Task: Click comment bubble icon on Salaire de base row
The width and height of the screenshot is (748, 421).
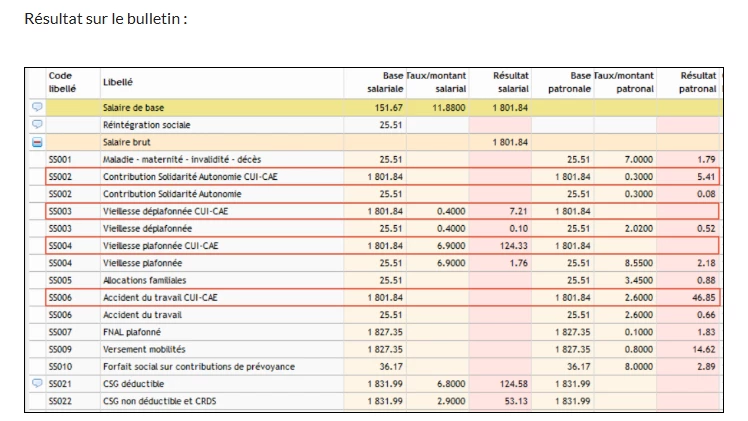Action: (37, 107)
